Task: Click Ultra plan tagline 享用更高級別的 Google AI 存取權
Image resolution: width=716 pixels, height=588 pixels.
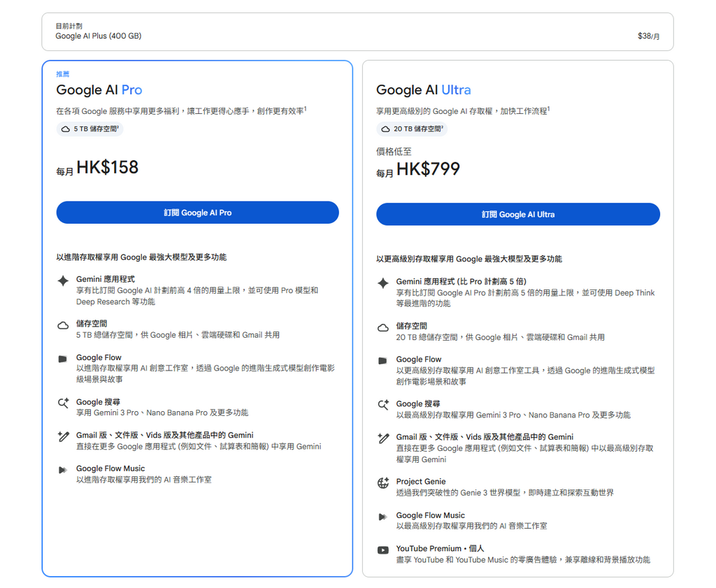Action: click(463, 111)
